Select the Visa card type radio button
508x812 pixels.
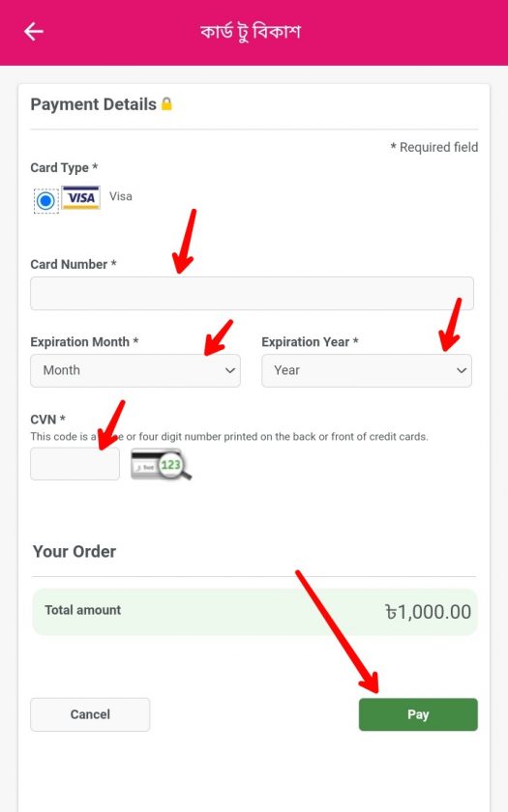coord(45,200)
